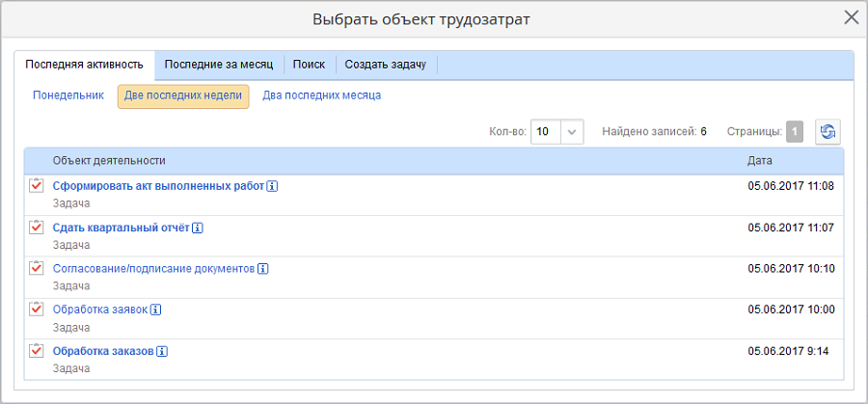Screen dimensions: 868x404
Task: Open task Сдать квартальный отчёт
Action: coord(121,228)
